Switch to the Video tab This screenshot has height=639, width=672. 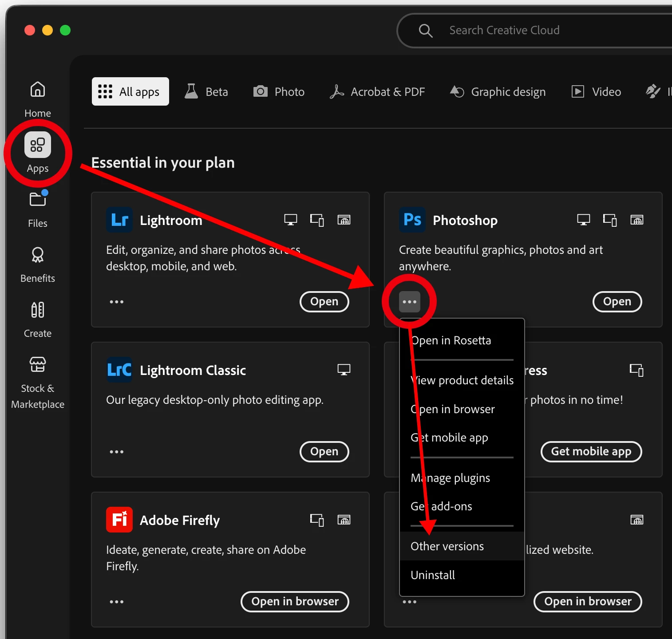pyautogui.click(x=596, y=91)
